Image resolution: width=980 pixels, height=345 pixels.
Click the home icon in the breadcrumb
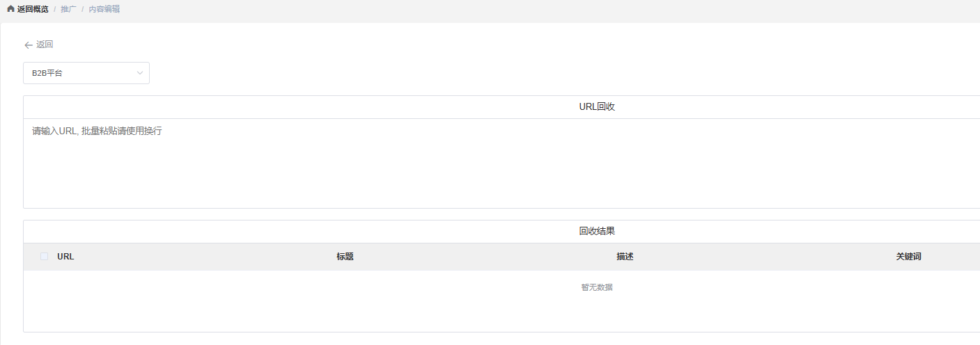point(10,9)
